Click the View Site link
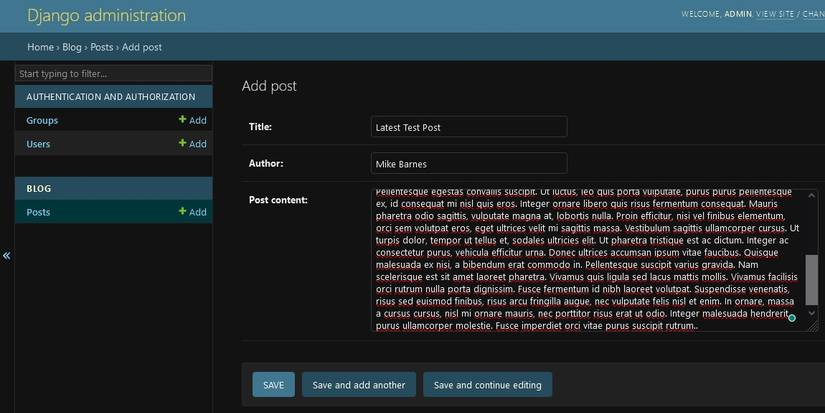 (774, 14)
